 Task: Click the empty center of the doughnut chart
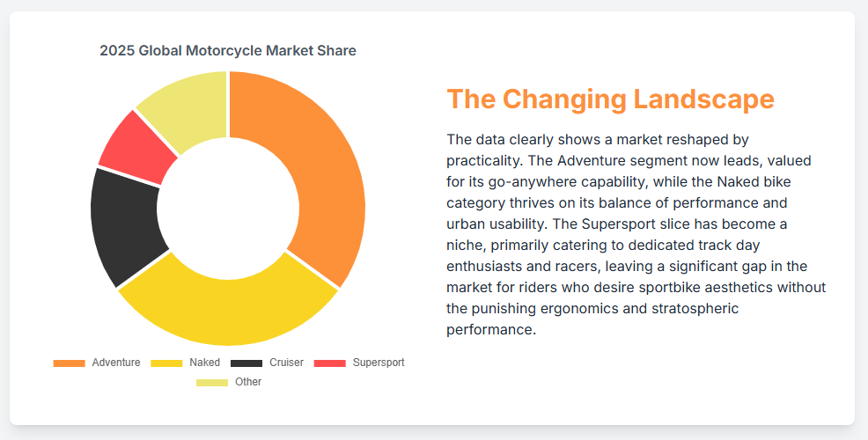(x=228, y=208)
